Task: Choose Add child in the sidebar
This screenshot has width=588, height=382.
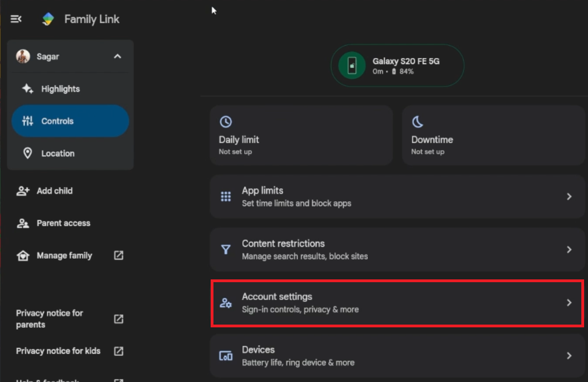Action: click(x=70, y=191)
